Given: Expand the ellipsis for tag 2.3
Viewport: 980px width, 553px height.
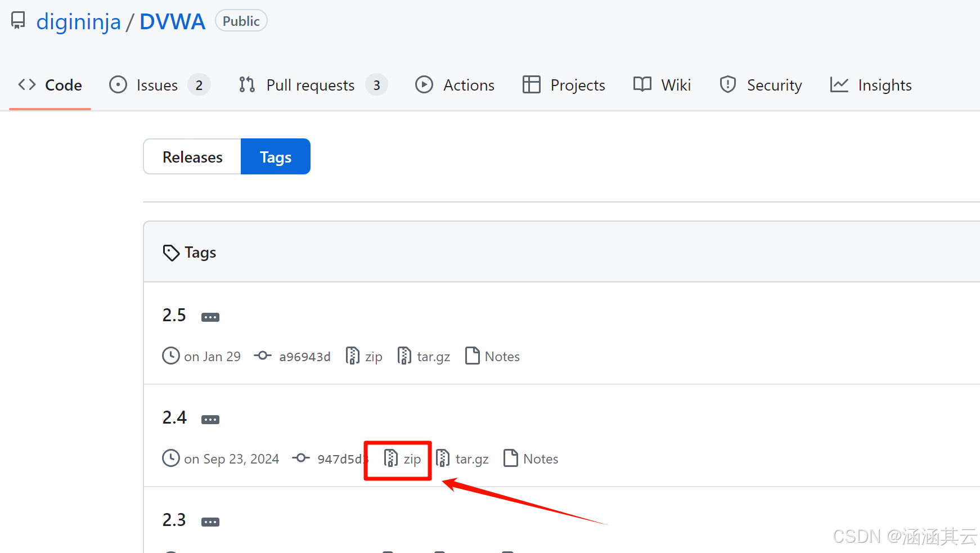Looking at the screenshot, I should pyautogui.click(x=210, y=522).
